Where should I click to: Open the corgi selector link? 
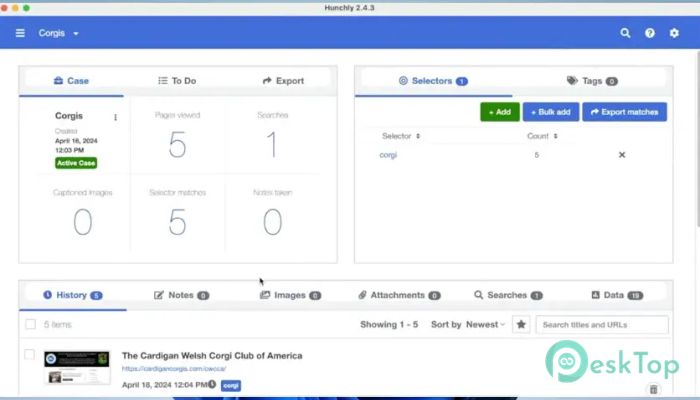pos(388,155)
